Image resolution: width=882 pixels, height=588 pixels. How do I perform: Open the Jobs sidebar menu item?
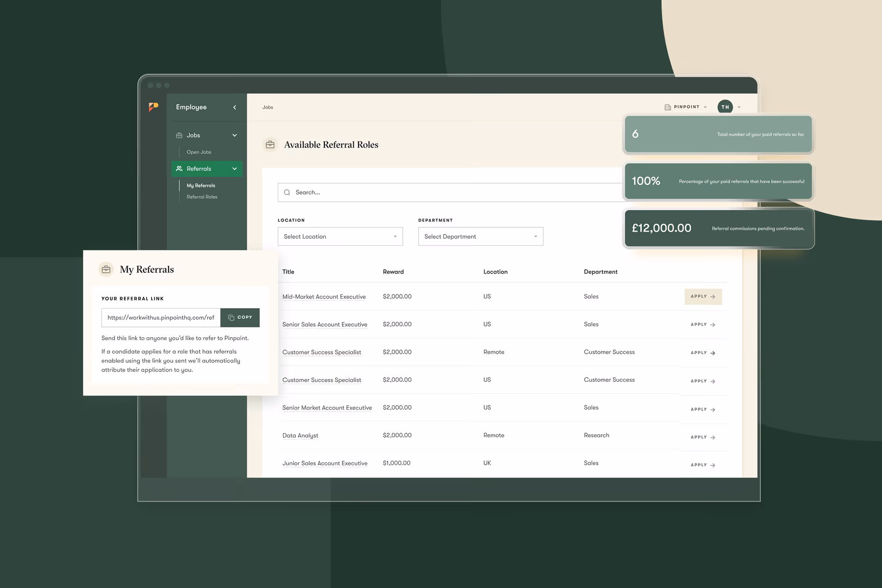(207, 135)
